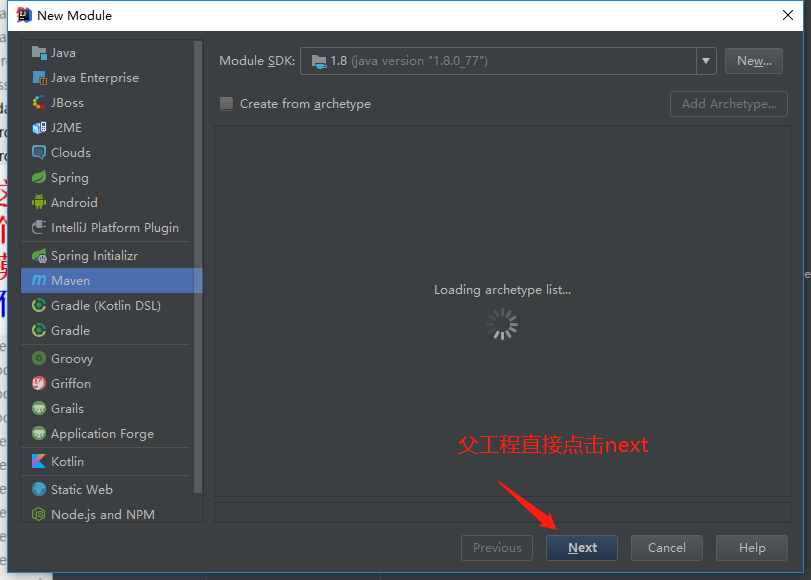
Task: Click the Cancel button
Action: click(x=667, y=547)
